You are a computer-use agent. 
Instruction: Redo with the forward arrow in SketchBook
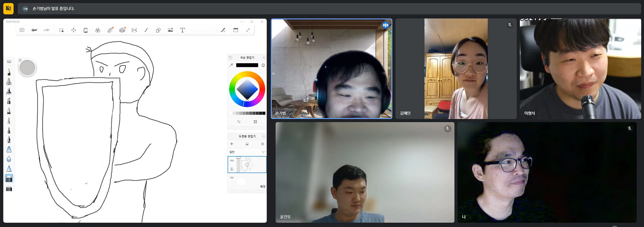point(46,30)
